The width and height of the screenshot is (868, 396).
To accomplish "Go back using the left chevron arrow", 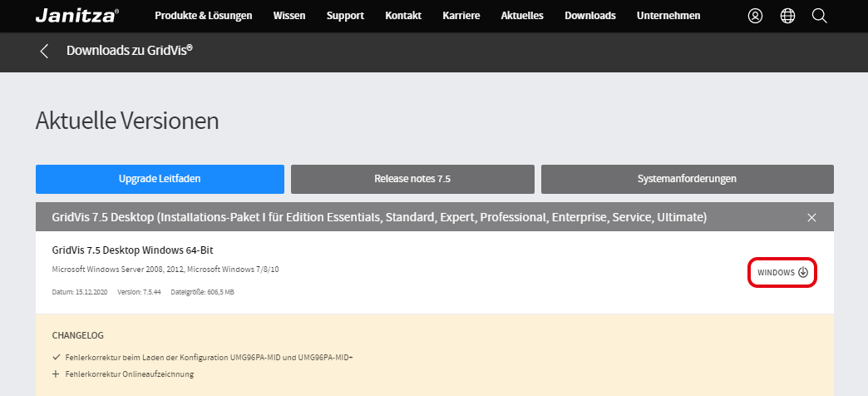I will coord(44,52).
